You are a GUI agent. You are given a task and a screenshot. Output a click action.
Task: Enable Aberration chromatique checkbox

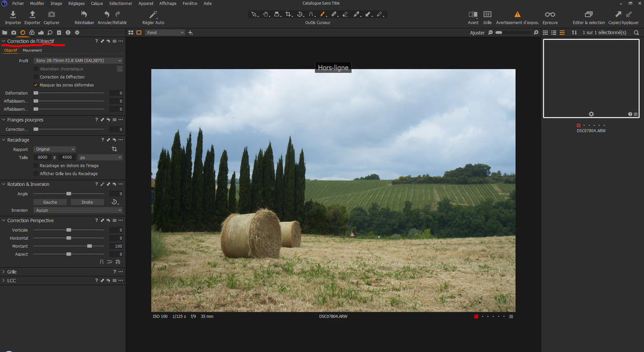36,69
